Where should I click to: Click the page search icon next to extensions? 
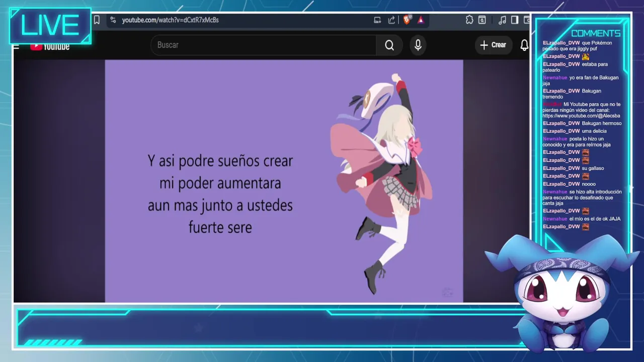(482, 20)
